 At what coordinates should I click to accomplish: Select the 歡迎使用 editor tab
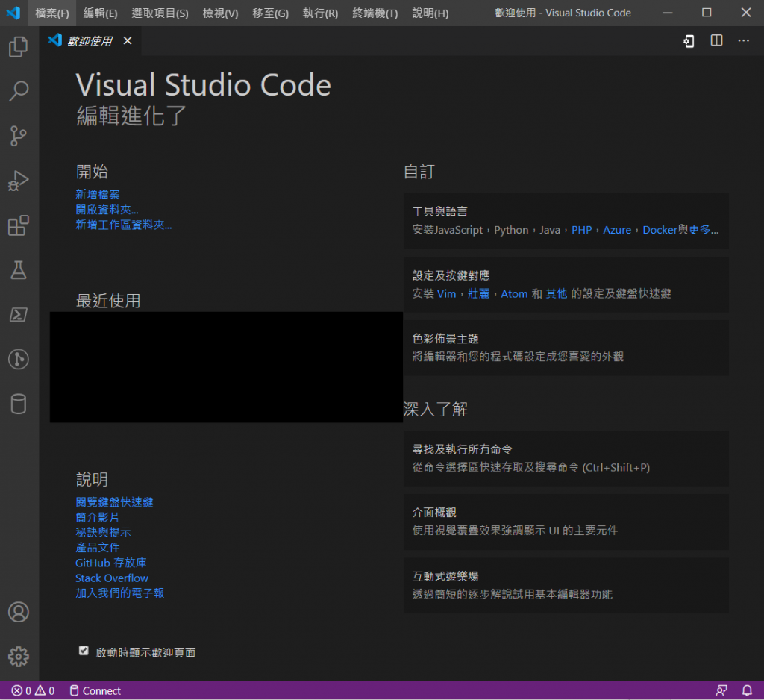[90, 41]
